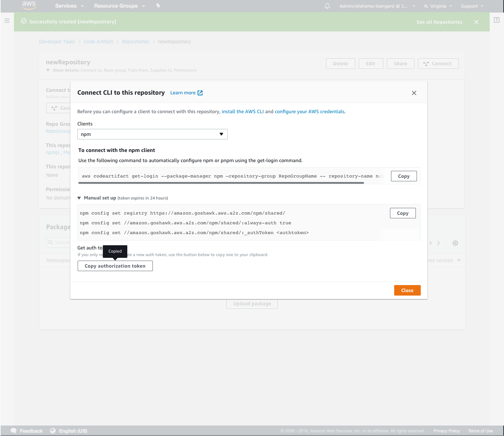Click the package search field

click(x=59, y=242)
